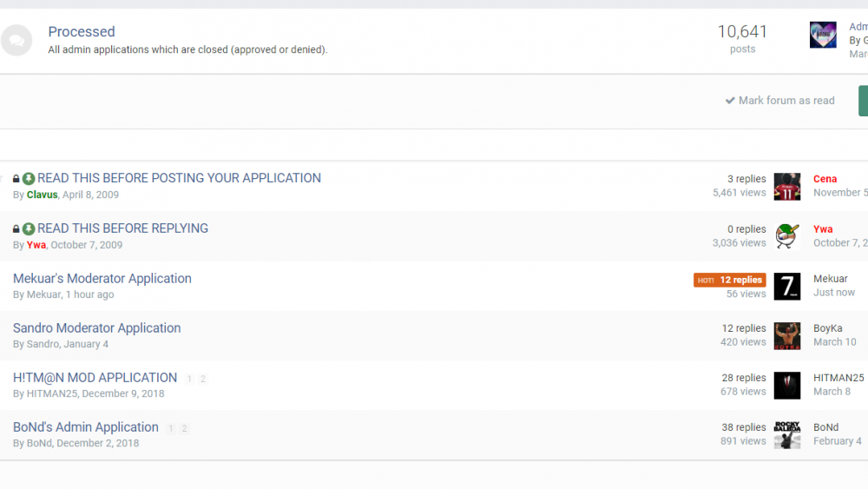Open author Clavus profile link
This screenshot has height=489, width=868.
[43, 195]
